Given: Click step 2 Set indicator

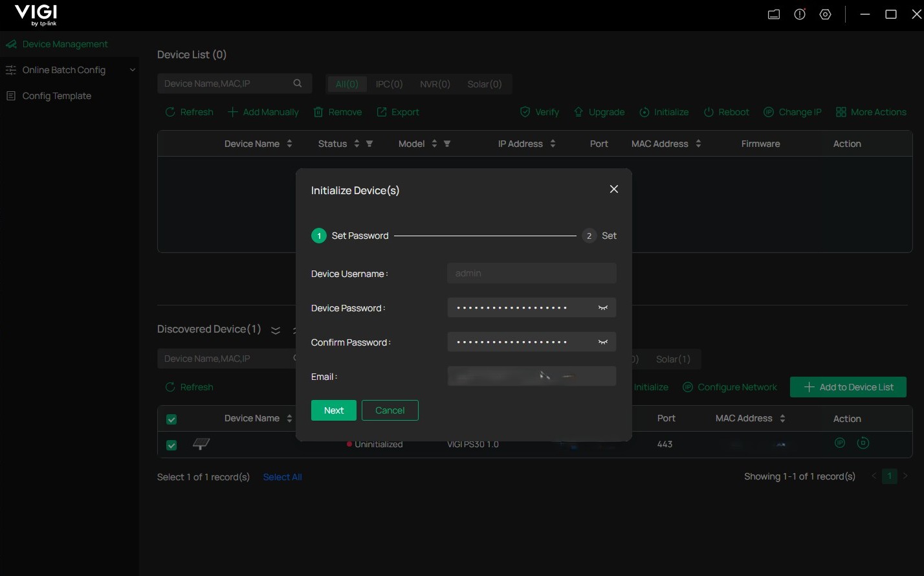Looking at the screenshot, I should (x=599, y=236).
